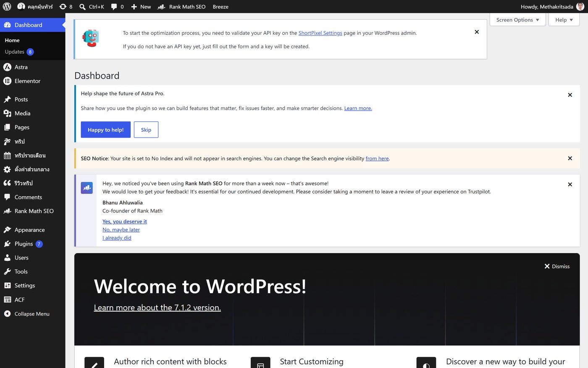Open the Ctrl+K search icon
Screen dimensions: 588x368
click(82, 7)
